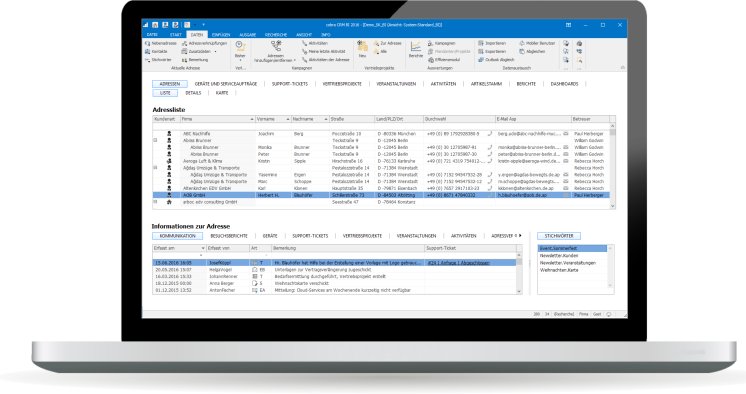Switch to the ANSICHT ribbon tab

(304, 35)
